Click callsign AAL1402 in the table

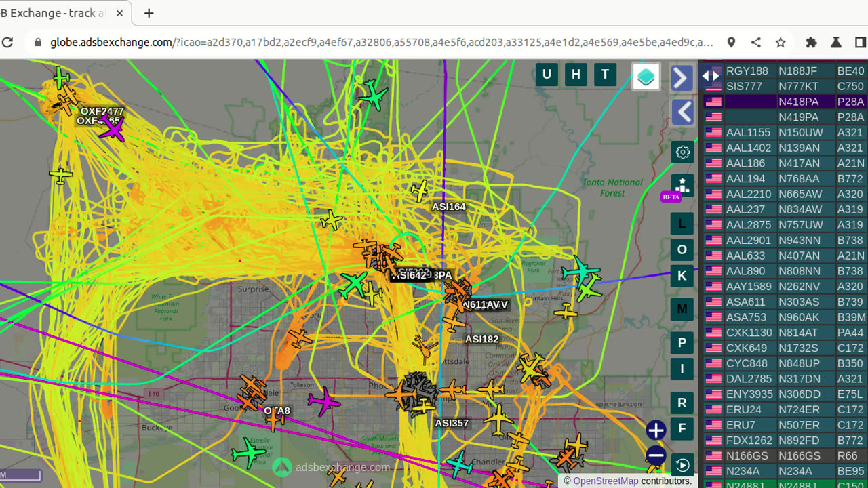click(748, 148)
